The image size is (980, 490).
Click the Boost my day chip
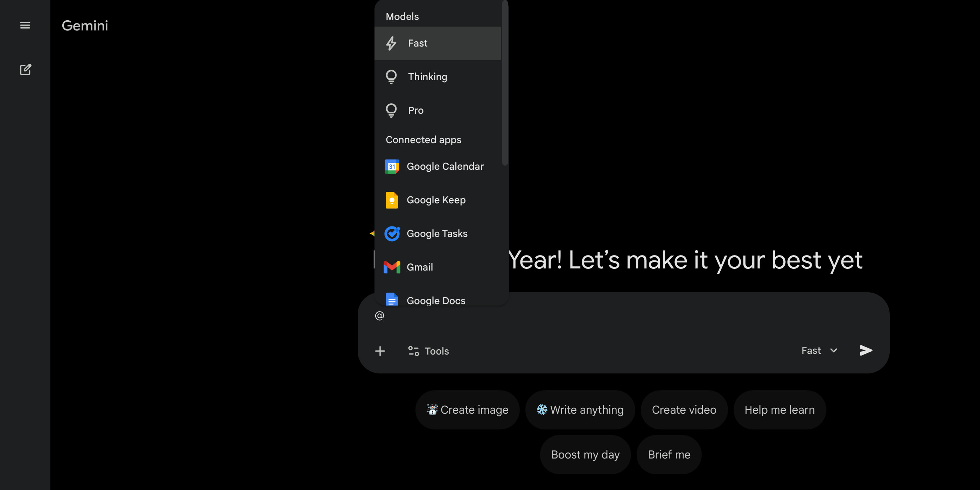(585, 454)
